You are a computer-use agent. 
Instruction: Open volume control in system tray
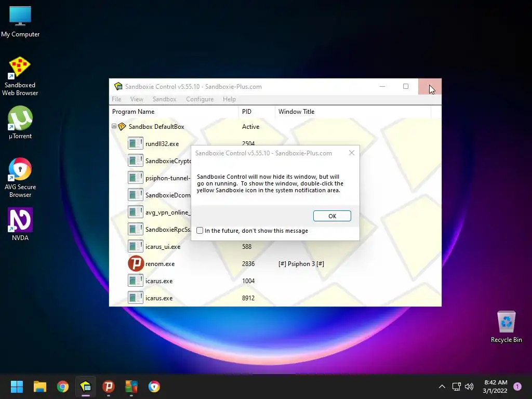point(469,387)
